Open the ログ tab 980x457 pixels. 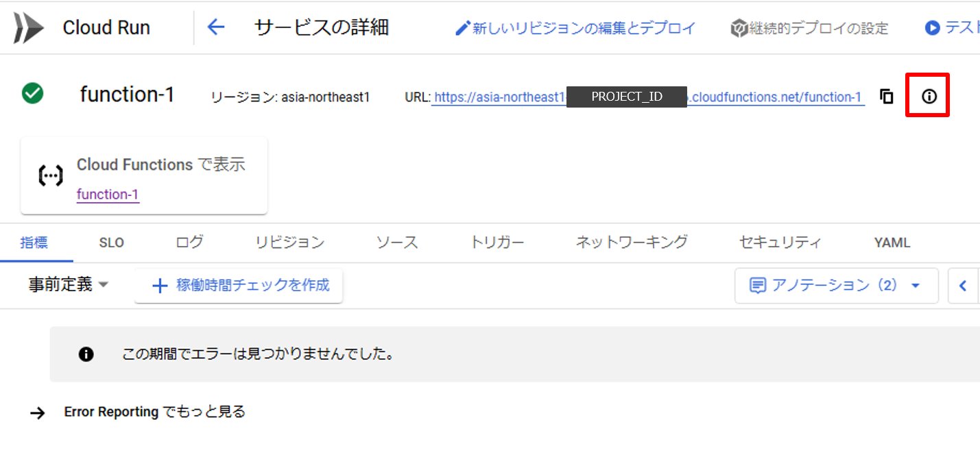coord(189,243)
